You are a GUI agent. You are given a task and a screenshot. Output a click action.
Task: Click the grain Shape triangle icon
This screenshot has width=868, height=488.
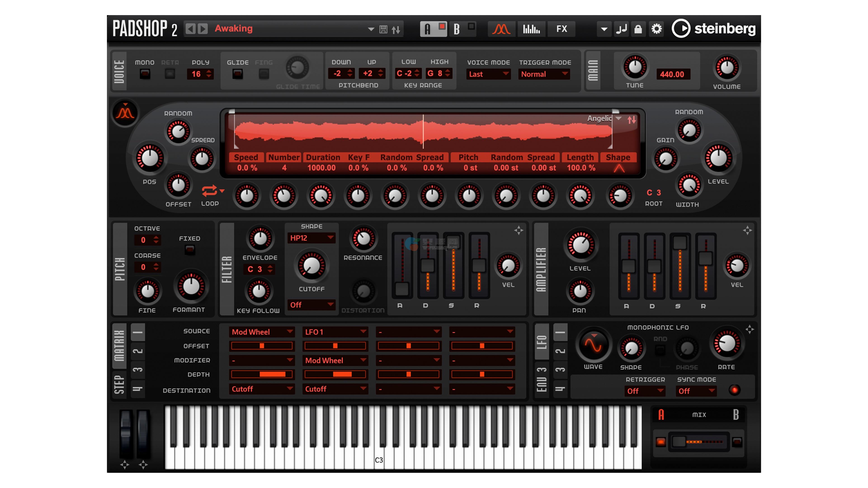pos(619,168)
